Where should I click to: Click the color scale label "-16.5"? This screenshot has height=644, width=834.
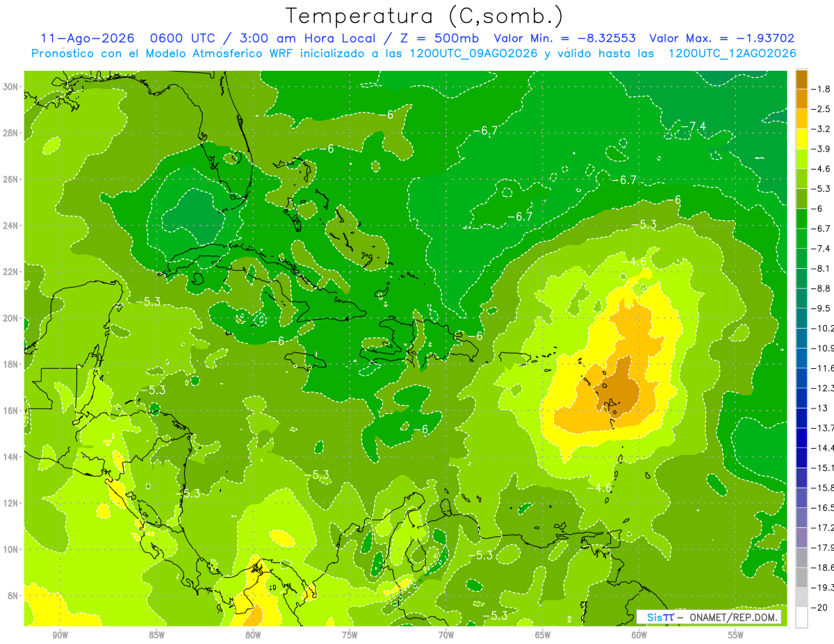coord(823,508)
